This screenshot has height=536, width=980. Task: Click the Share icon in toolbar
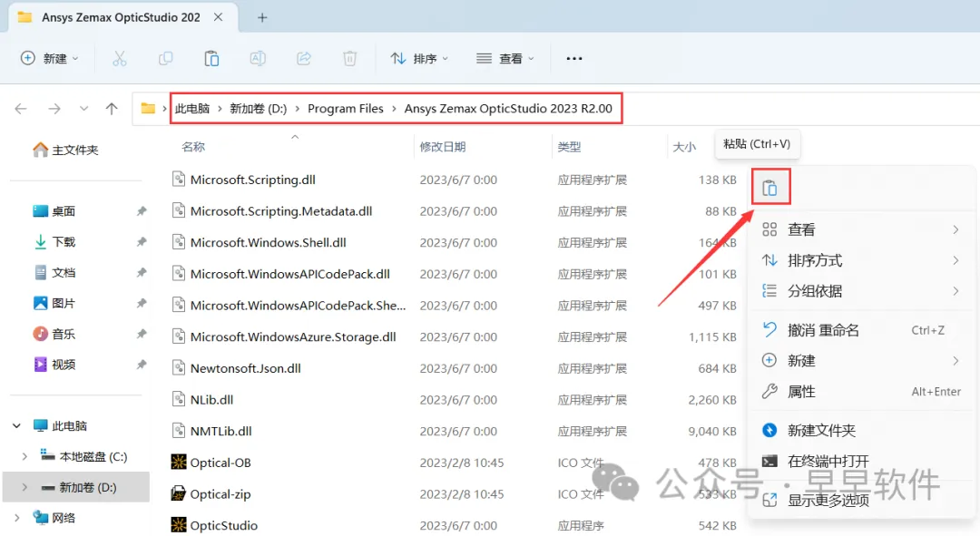tap(304, 59)
